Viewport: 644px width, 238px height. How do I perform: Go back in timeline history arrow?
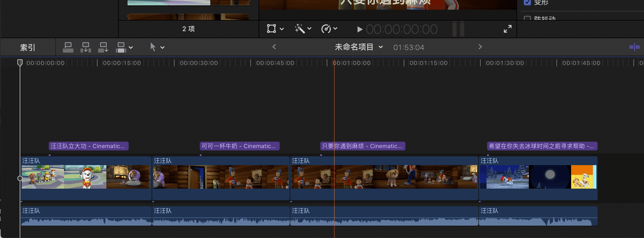[274, 47]
